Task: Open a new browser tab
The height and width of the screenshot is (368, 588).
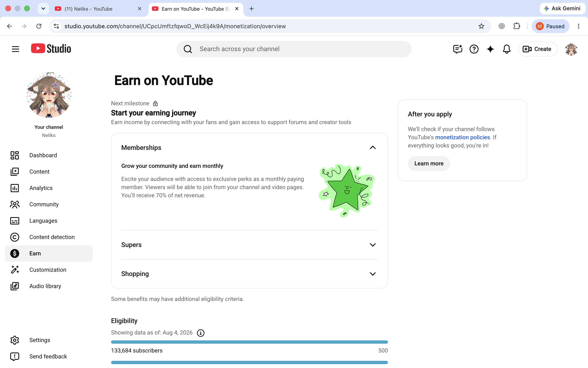Action: [252, 9]
